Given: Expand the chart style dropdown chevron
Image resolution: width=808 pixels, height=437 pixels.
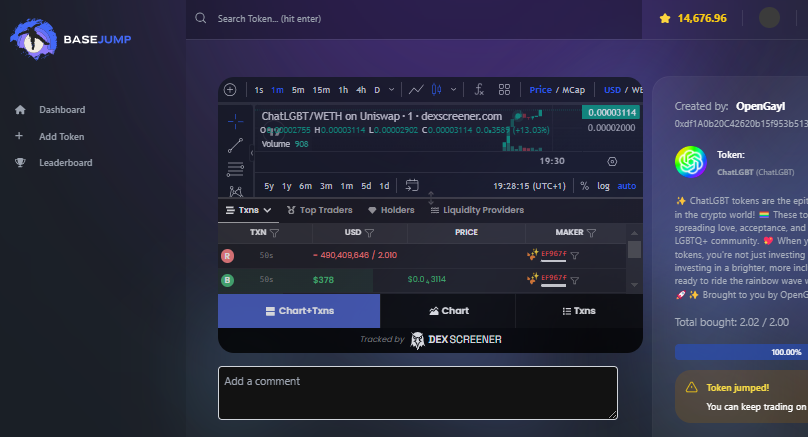Looking at the screenshot, I should coord(453,90).
